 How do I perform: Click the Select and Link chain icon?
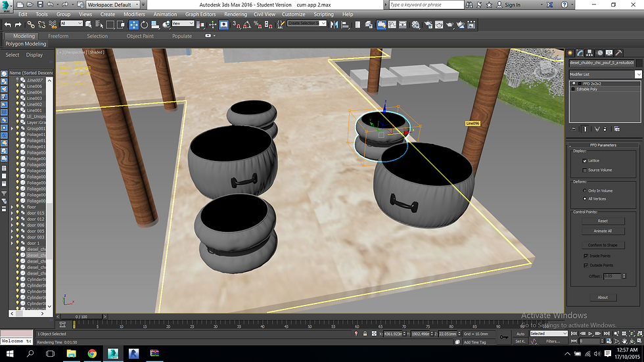[31, 25]
